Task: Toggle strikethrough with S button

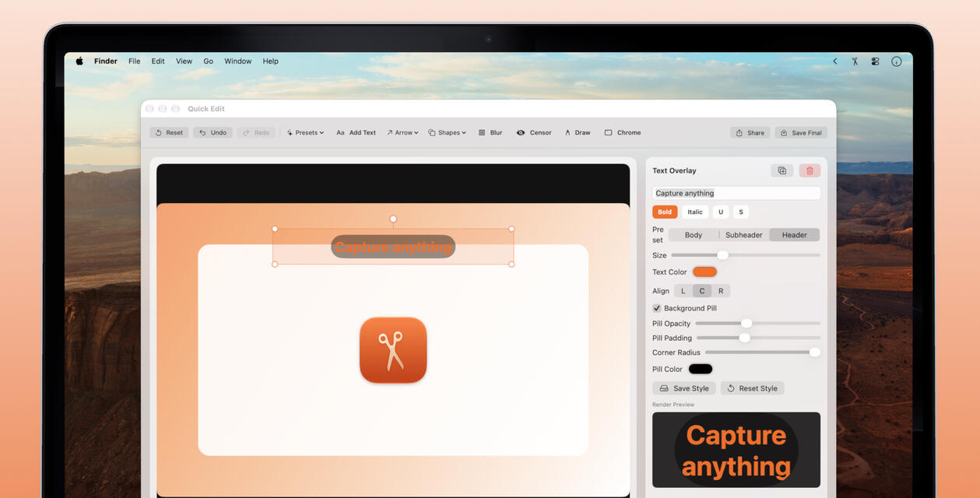Action: 741,212
